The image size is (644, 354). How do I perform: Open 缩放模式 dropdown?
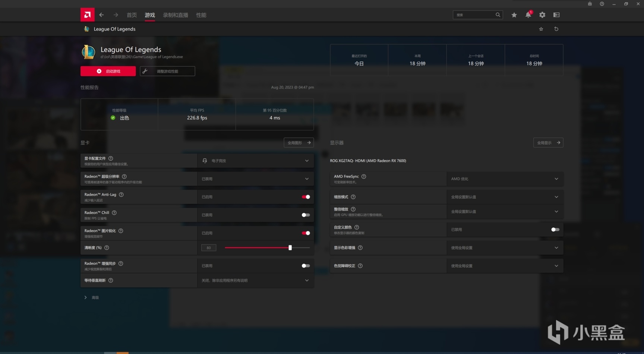pyautogui.click(x=505, y=197)
